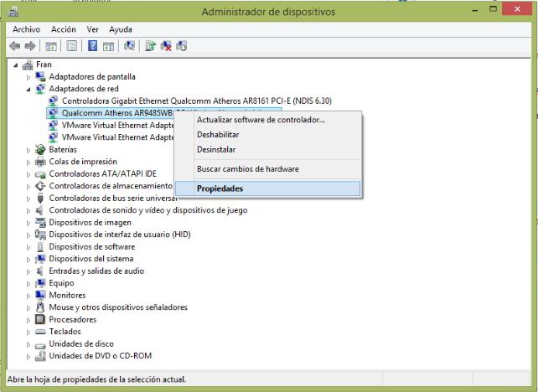This screenshot has width=538, height=392.
Task: Click the speaker icon for Controladoras de sonido
Action: click(39, 210)
